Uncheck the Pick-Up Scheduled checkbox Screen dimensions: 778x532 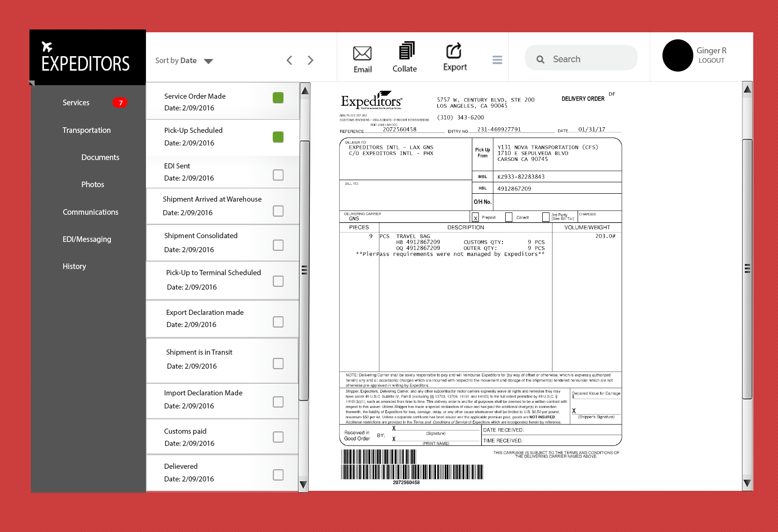pyautogui.click(x=278, y=137)
